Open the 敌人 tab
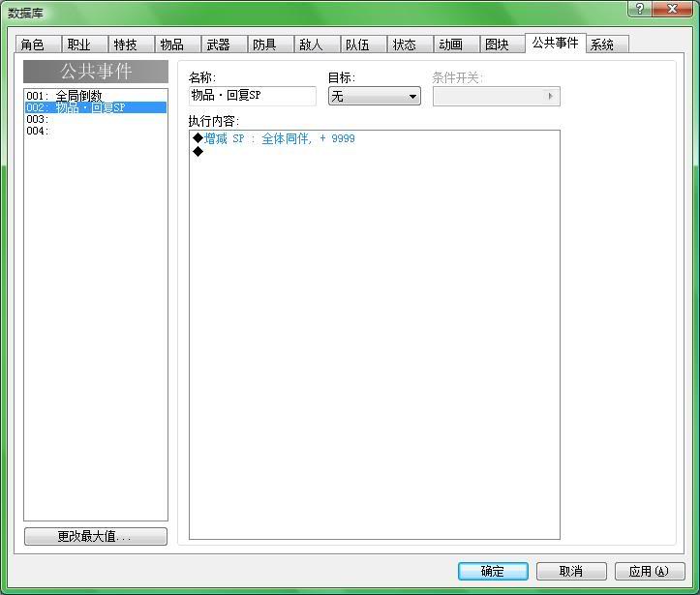 click(317, 45)
